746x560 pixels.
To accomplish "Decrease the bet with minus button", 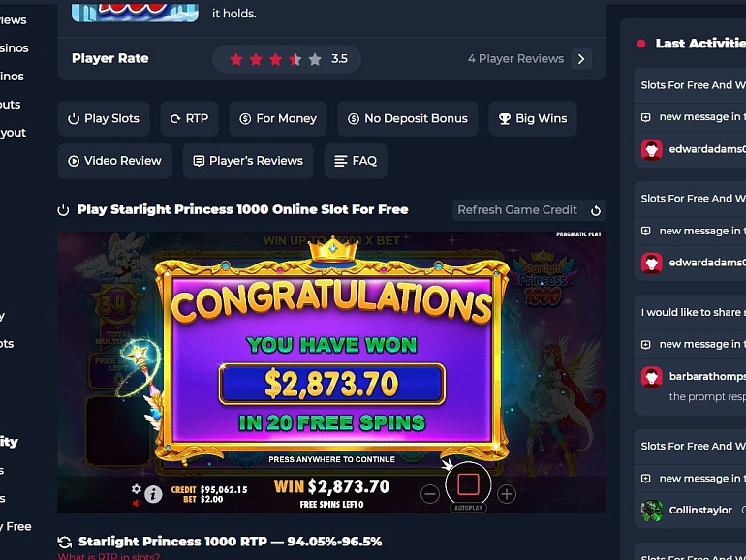I will pyautogui.click(x=429, y=494).
